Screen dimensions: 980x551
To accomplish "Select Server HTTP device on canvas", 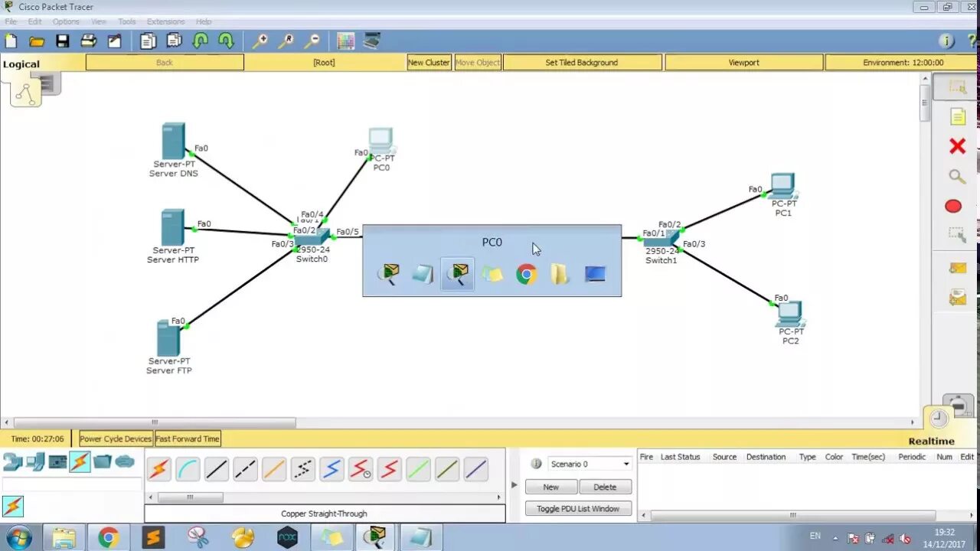I will coord(173,228).
